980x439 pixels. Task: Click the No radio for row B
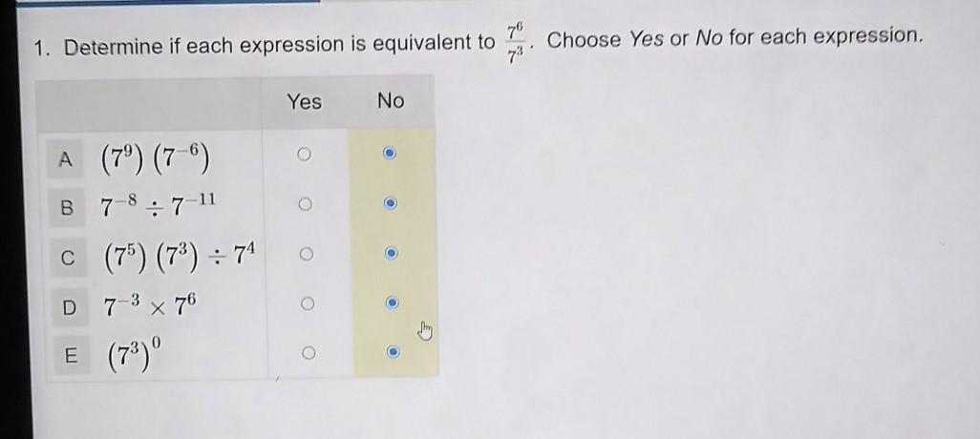coord(391,204)
